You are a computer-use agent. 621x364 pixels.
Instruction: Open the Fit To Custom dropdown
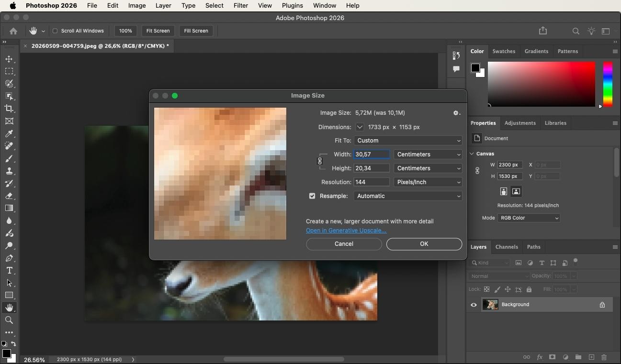point(408,141)
